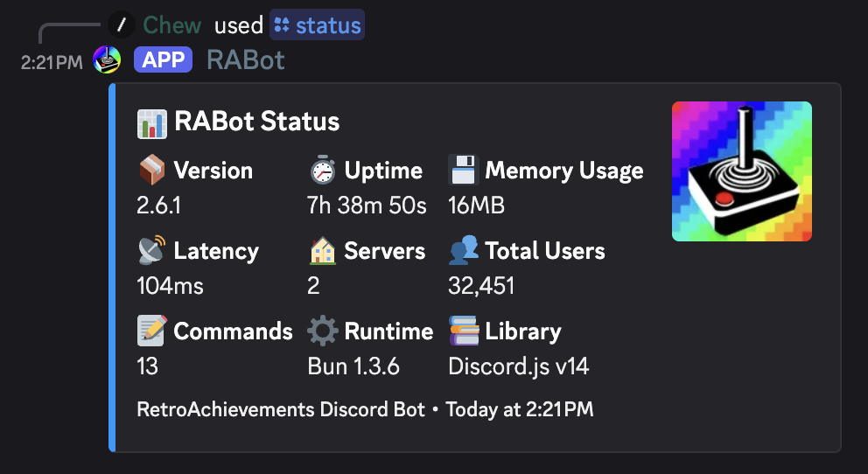Screen dimensions: 868x474
Task: Click the floppy disk emoji next to Memory Usage
Action: (464, 170)
